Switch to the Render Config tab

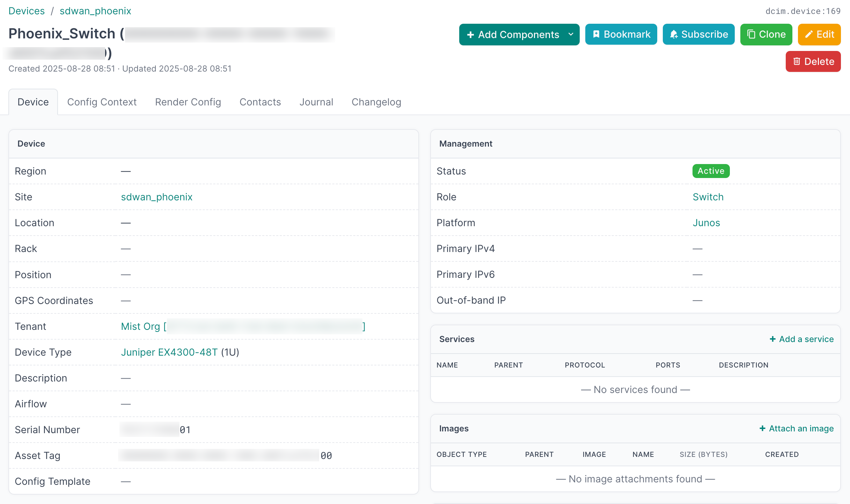coord(188,102)
